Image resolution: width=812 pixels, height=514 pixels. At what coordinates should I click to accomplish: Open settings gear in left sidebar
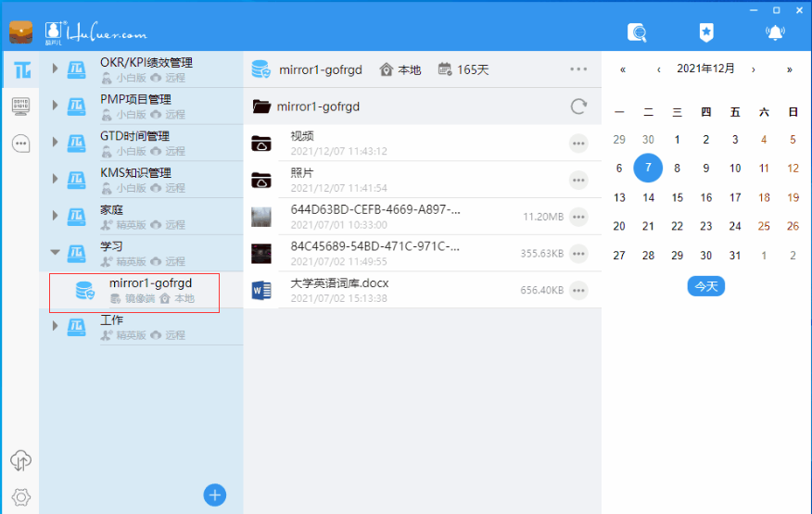tap(20, 497)
